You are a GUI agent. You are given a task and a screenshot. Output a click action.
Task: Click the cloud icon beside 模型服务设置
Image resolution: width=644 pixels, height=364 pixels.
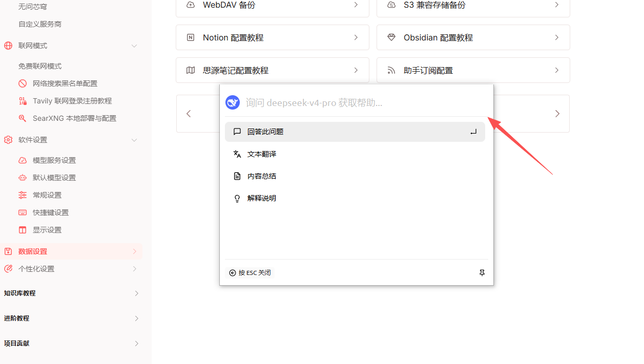pos(23,160)
